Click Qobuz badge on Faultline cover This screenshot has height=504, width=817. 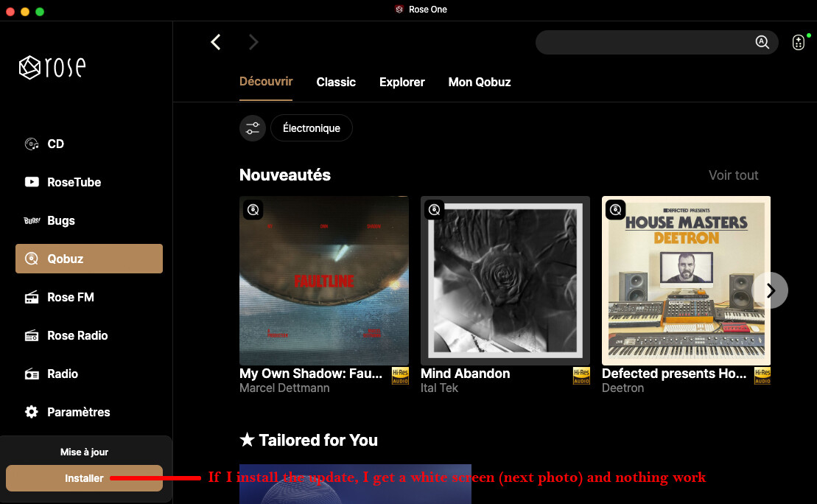[253, 209]
